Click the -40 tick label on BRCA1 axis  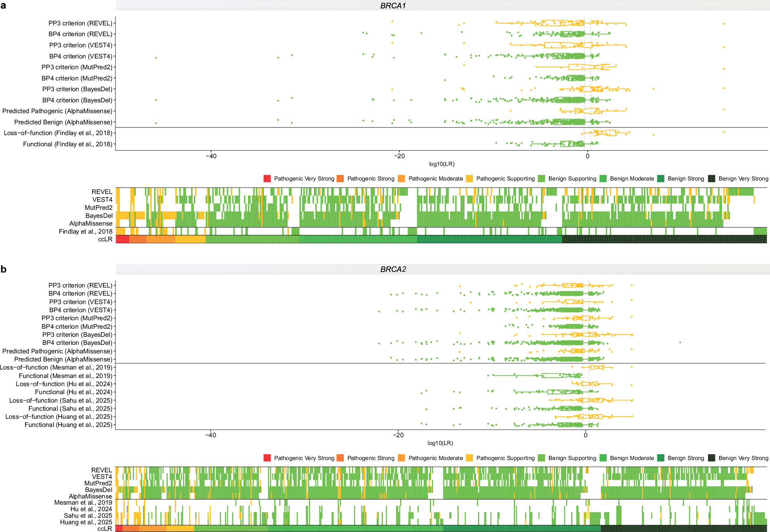pyautogui.click(x=211, y=156)
